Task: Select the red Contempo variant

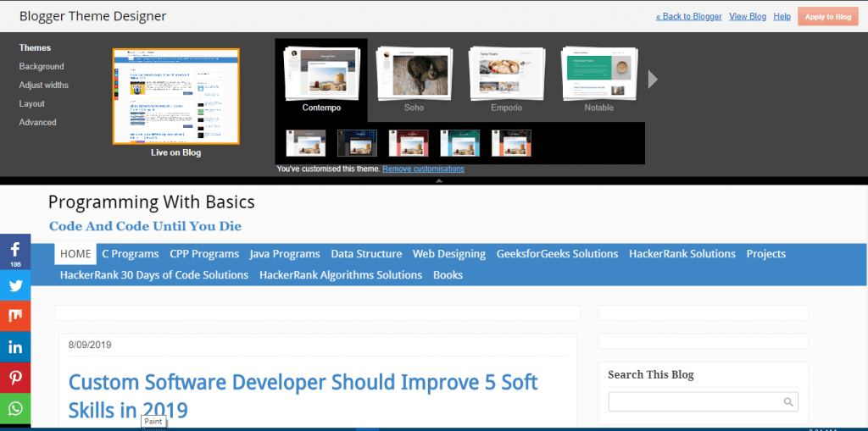Action: click(x=409, y=143)
